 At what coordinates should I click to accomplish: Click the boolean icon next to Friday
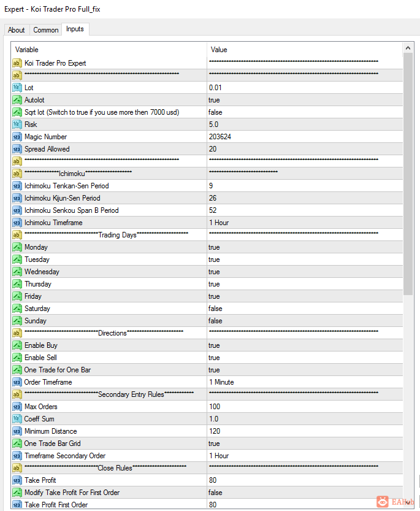[17, 296]
